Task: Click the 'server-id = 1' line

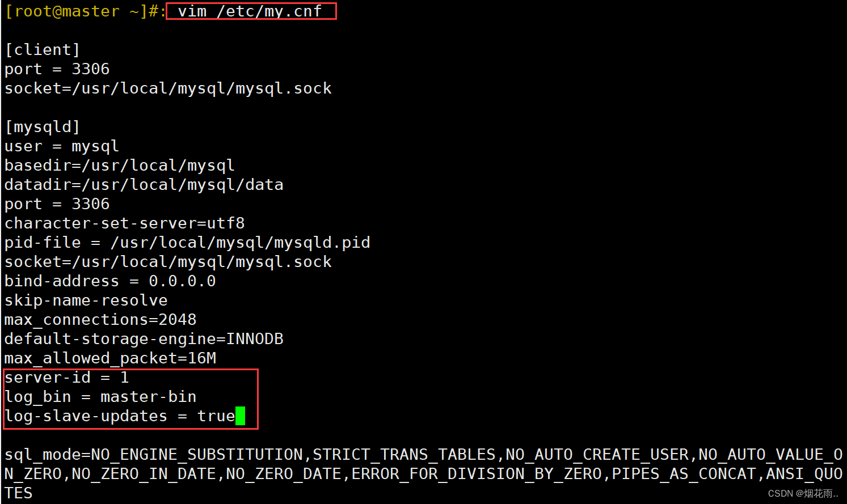Action: coord(67,378)
